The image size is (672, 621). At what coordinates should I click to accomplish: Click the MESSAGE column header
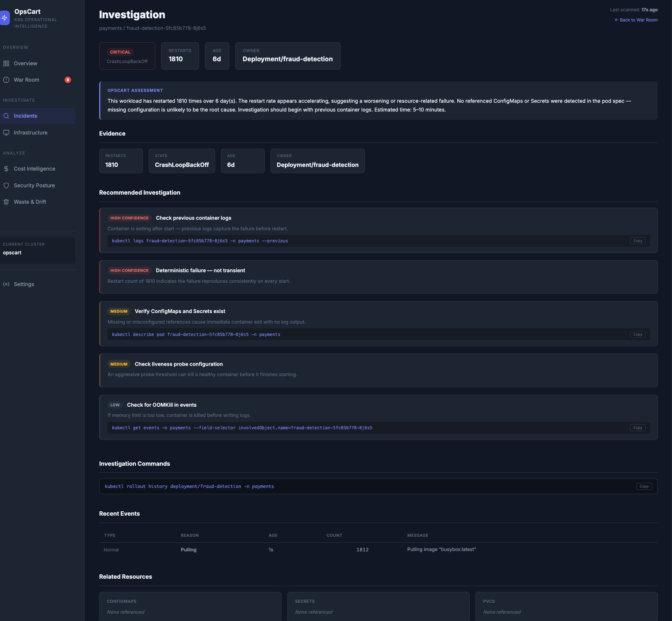pyautogui.click(x=418, y=535)
